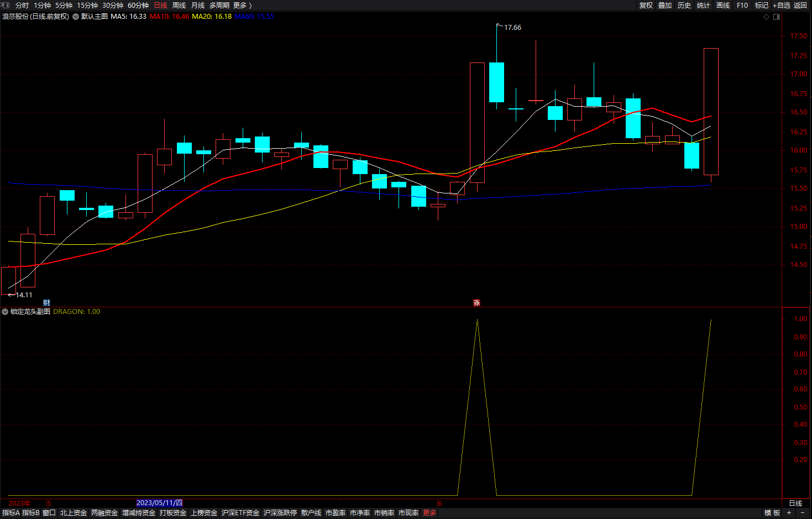
Task: Activate the 画线 drawing tools
Action: pyautogui.click(x=723, y=5)
